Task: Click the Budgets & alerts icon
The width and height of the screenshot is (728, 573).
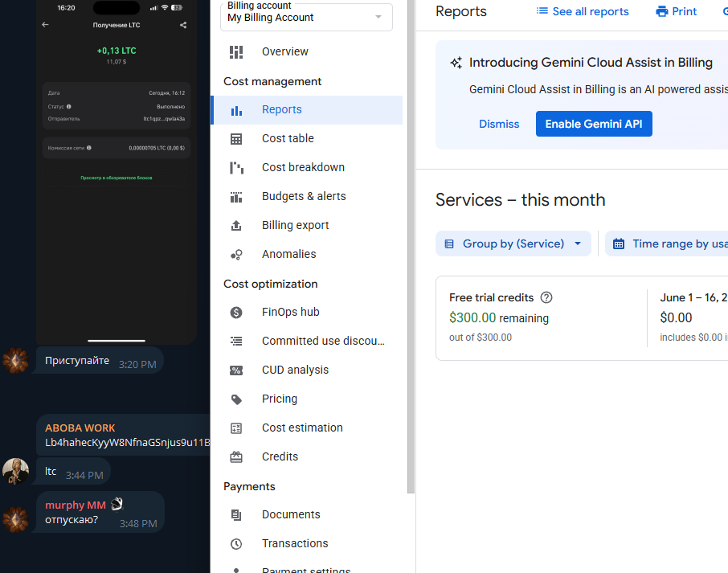Action: pos(236,197)
